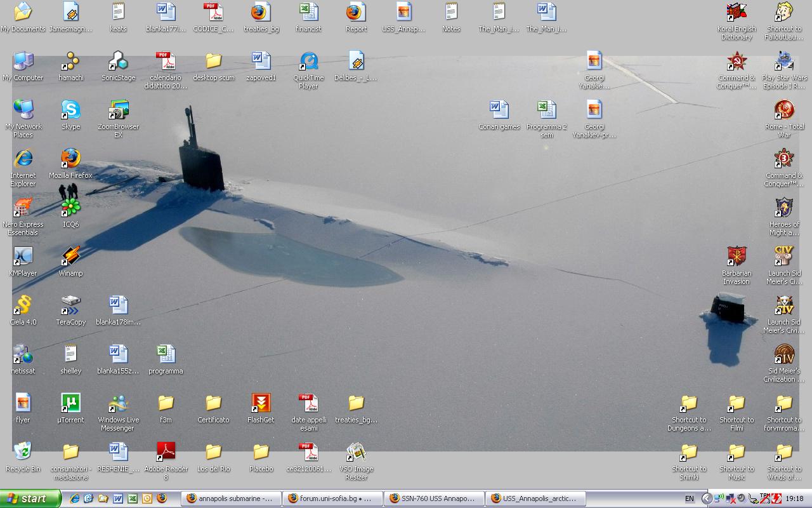This screenshot has width=812, height=508.
Task: Select the Nero Express Essentials icon
Action: pos(23,208)
